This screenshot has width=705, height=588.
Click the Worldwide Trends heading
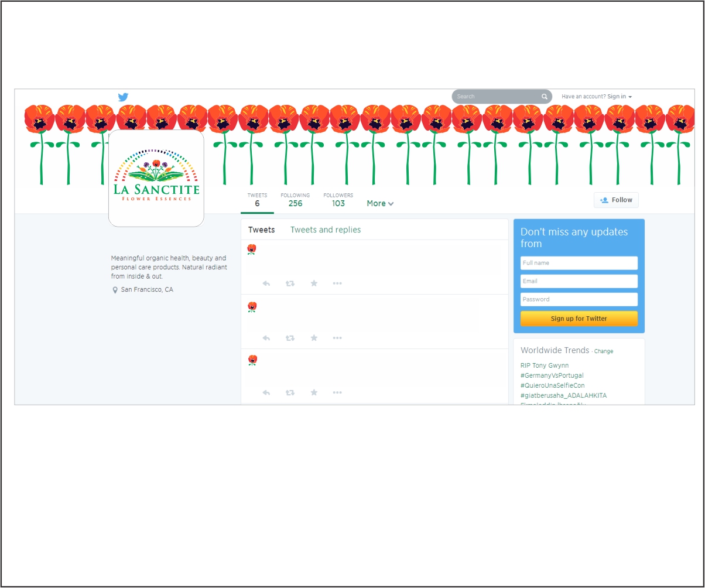coord(555,350)
